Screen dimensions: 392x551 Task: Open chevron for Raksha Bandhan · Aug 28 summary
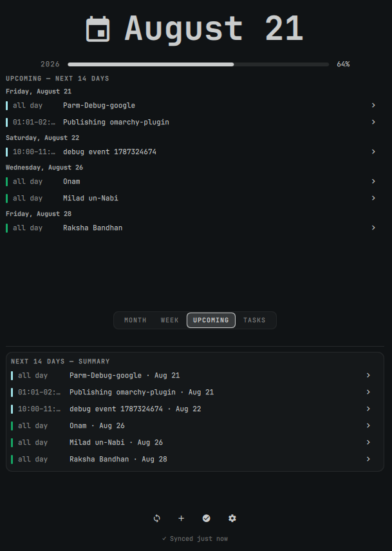[368, 459]
